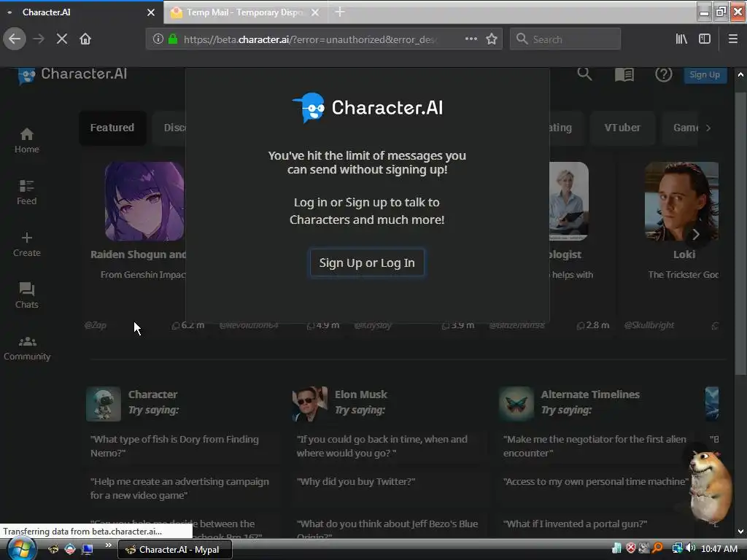Click the green secure padlock icon
Image resolution: width=747 pixels, height=560 pixels.
[173, 39]
